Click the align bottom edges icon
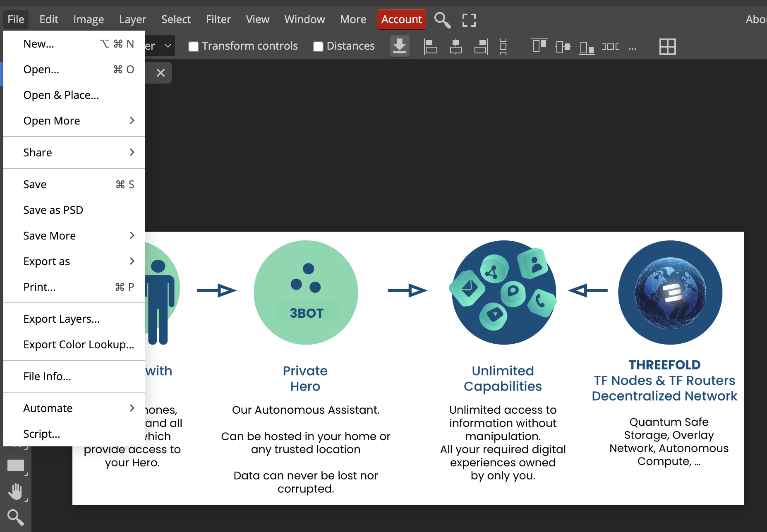 click(587, 46)
